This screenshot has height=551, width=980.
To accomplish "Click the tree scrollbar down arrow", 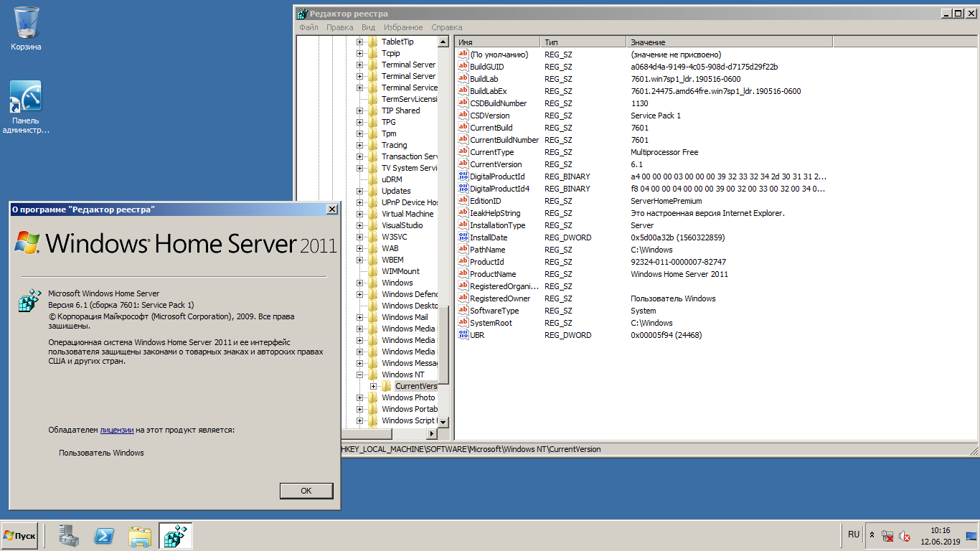I will pos(443,422).
